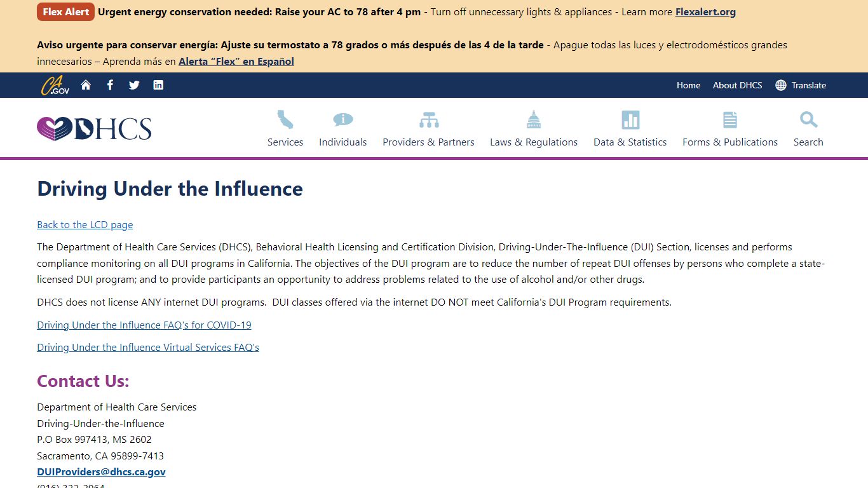Click the Department of Health Care Services address line
The image size is (868, 488).
coord(117,407)
